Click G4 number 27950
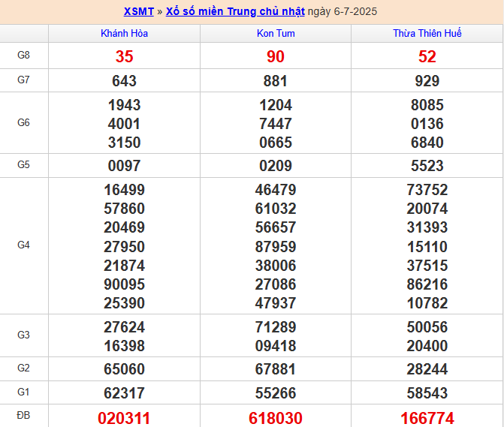 pos(125,247)
